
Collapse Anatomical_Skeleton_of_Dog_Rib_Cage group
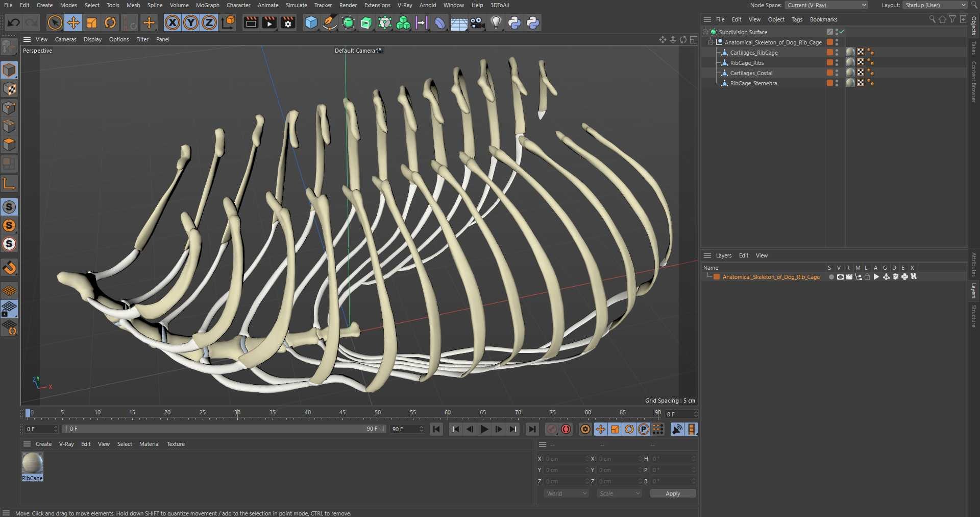pos(710,42)
